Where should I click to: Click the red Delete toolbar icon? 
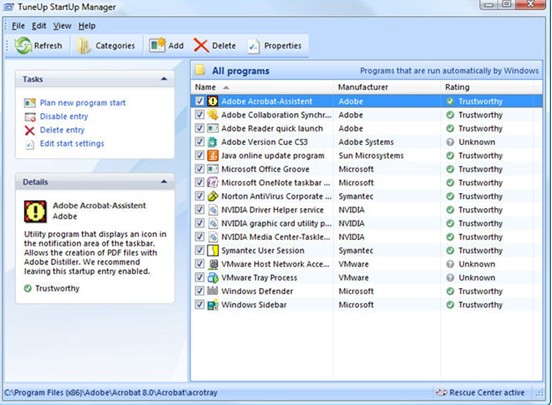click(201, 45)
